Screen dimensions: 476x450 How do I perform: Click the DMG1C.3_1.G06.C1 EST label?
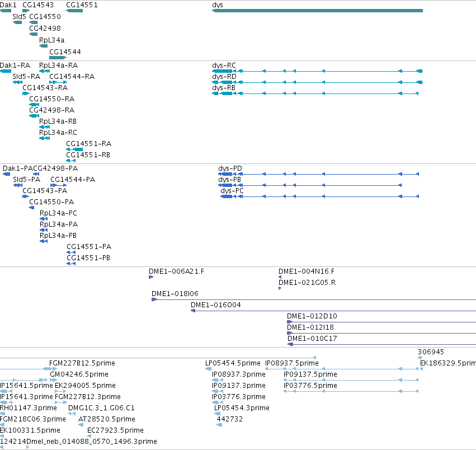pyautogui.click(x=101, y=408)
